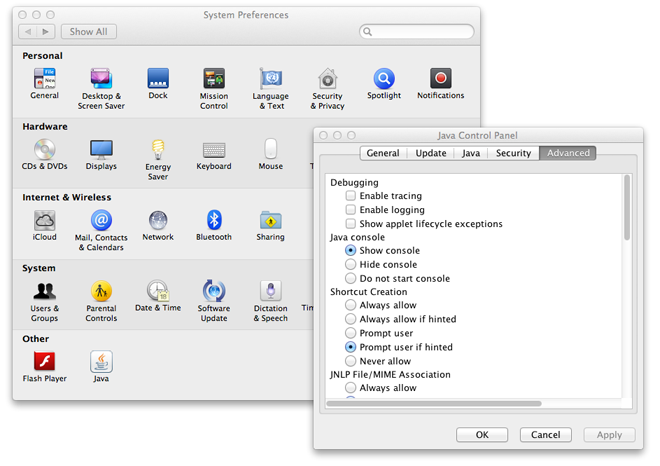Go forward using the right arrow button
The height and width of the screenshot is (466, 660).
(x=46, y=32)
